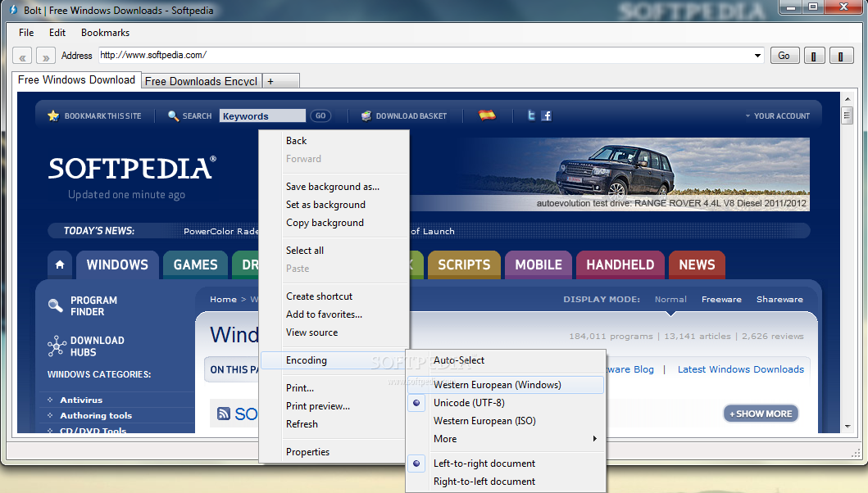Open the NEWS category tab
The image size is (868, 493).
697,265
